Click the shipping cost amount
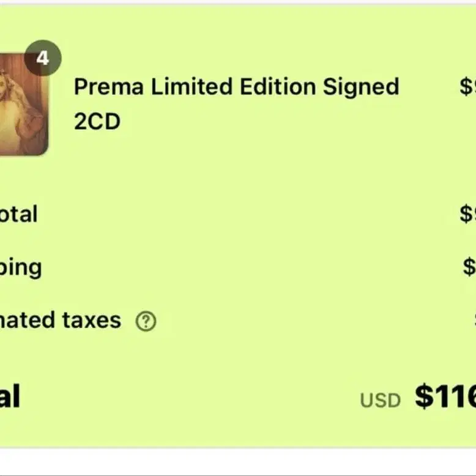Image resolution: width=476 pixels, height=476 pixels. pyautogui.click(x=469, y=267)
